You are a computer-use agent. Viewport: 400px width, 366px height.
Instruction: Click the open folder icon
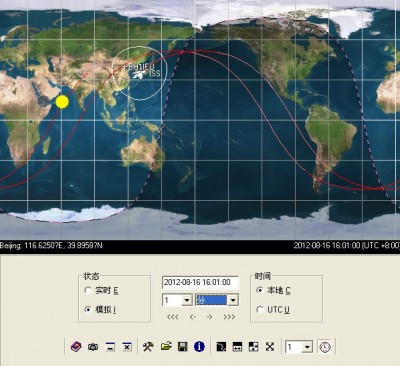[x=166, y=347]
